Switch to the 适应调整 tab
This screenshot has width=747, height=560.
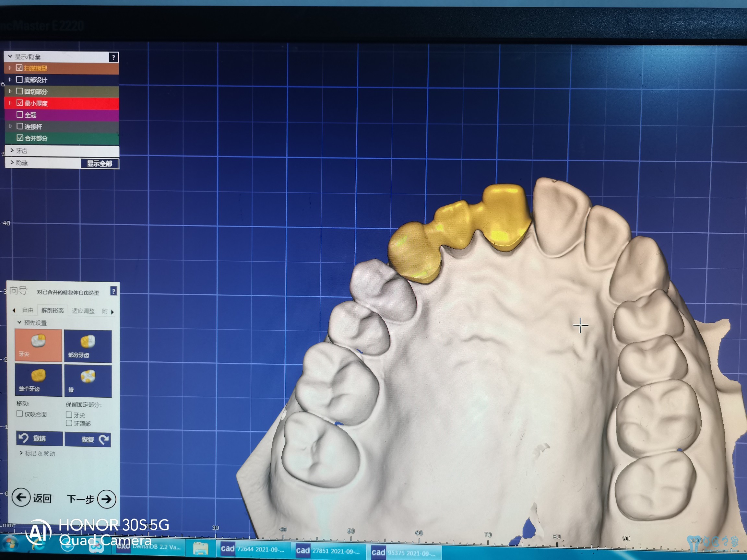pos(83,311)
